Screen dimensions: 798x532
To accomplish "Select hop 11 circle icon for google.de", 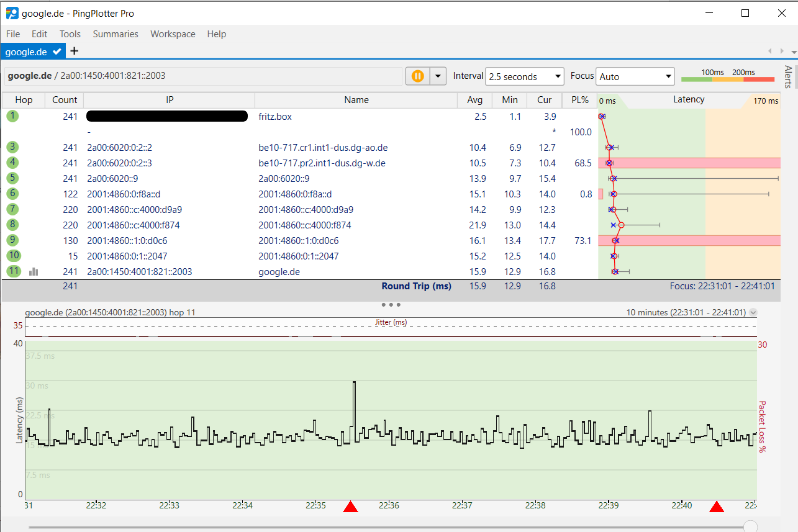I will tap(14, 271).
